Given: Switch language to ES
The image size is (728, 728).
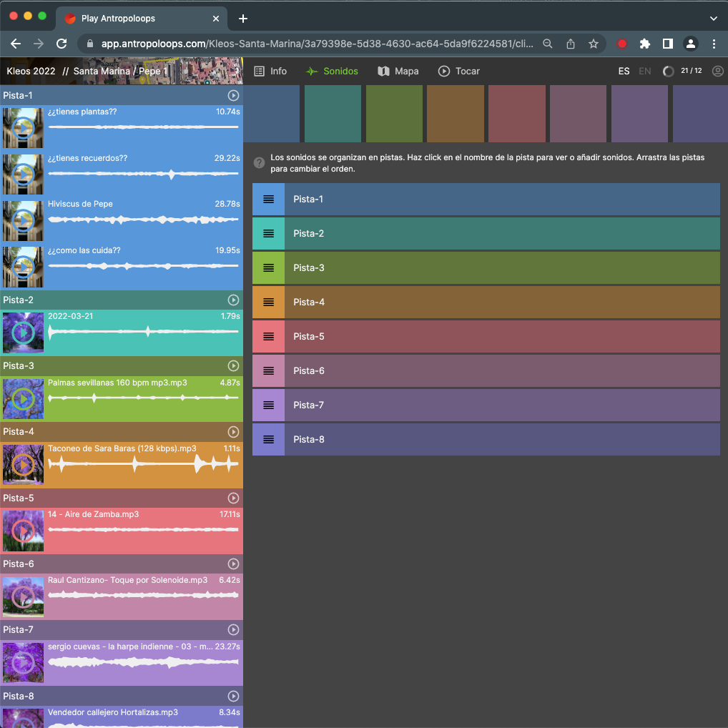Looking at the screenshot, I should pyautogui.click(x=624, y=72).
